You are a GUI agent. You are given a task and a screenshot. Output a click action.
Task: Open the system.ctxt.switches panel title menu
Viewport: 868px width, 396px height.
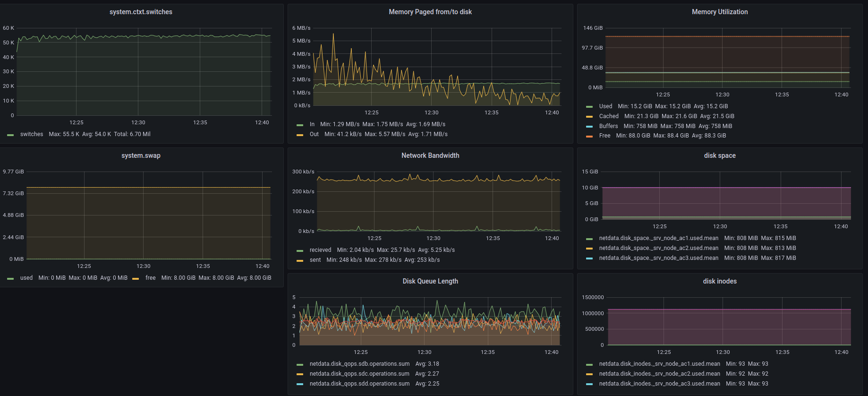point(141,12)
